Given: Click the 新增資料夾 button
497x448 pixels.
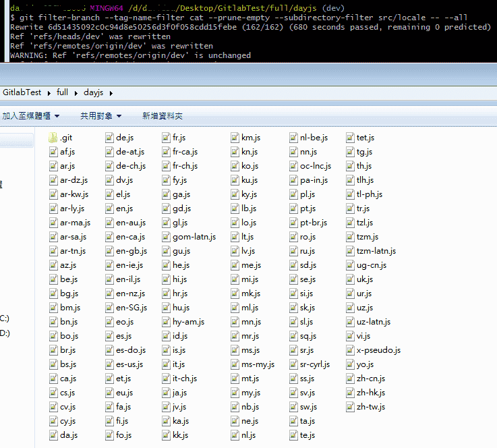Looking at the screenshot, I should [x=162, y=116].
